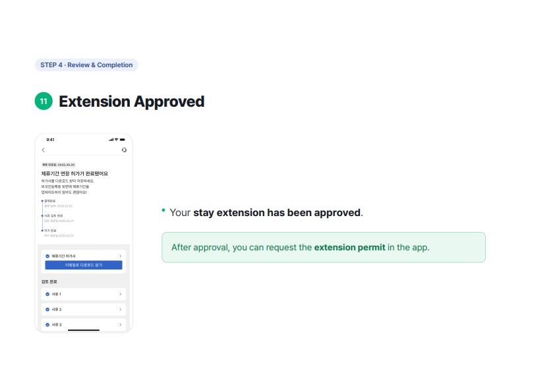Image resolution: width=555 pixels, height=392 pixels.
Task: Open the headset customer support icon
Action: click(x=124, y=150)
